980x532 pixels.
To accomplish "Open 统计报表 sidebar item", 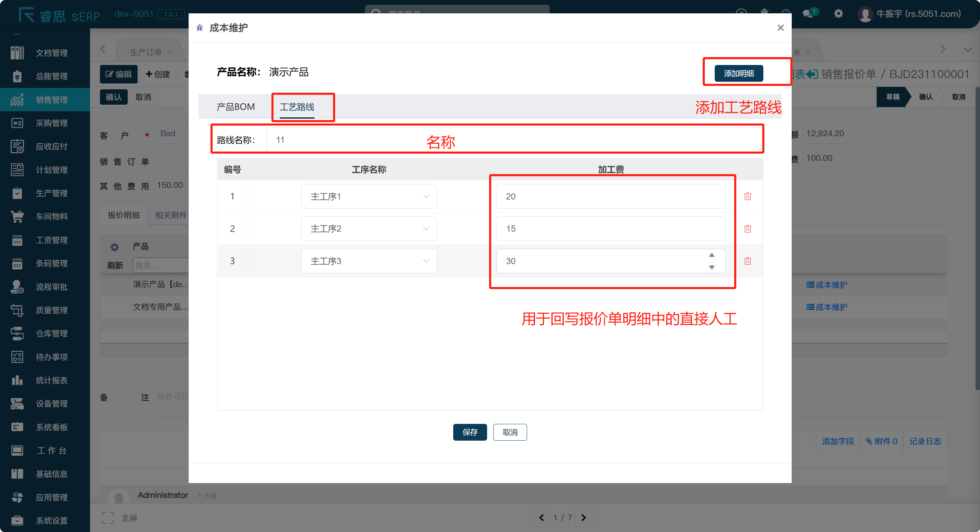I will pyautogui.click(x=51, y=380).
